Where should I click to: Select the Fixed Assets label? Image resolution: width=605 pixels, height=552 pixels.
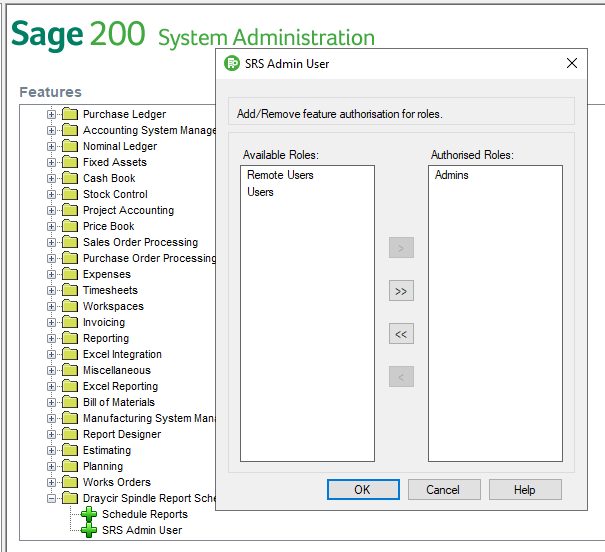coord(115,162)
